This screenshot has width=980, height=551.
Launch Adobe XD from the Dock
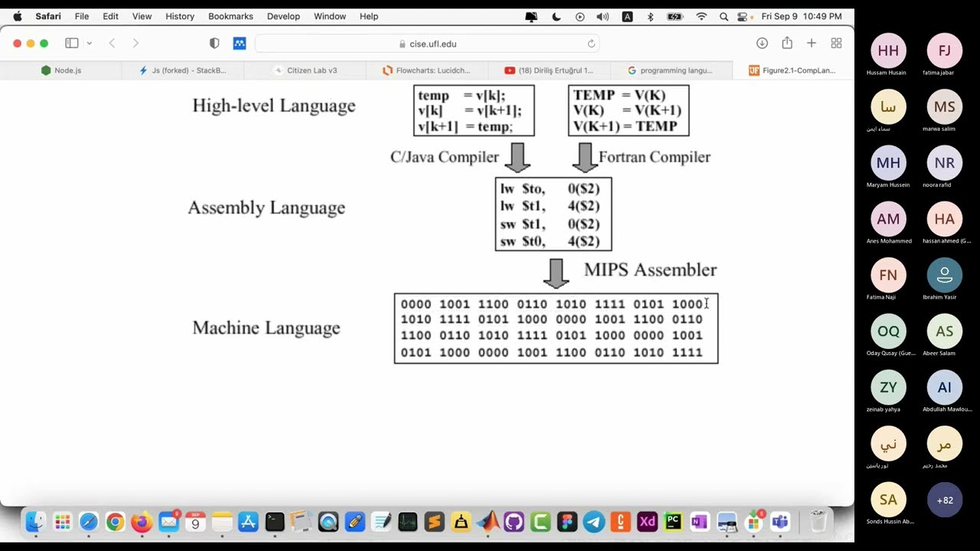pos(648,522)
